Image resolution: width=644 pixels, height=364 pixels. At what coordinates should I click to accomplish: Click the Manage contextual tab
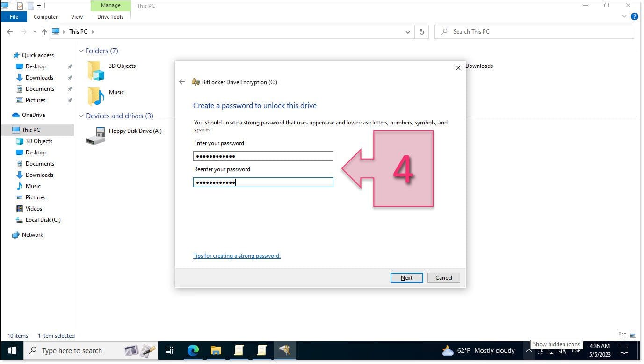[x=111, y=6]
